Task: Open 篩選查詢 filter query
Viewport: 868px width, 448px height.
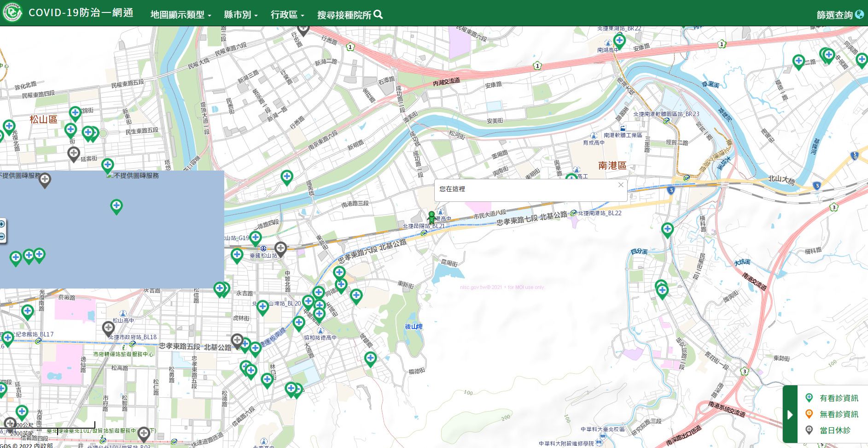Action: tap(840, 15)
